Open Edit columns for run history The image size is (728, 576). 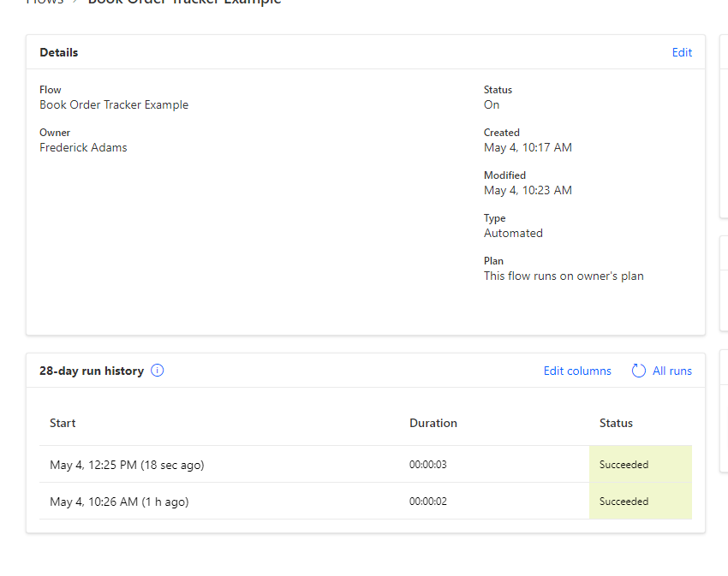point(577,371)
